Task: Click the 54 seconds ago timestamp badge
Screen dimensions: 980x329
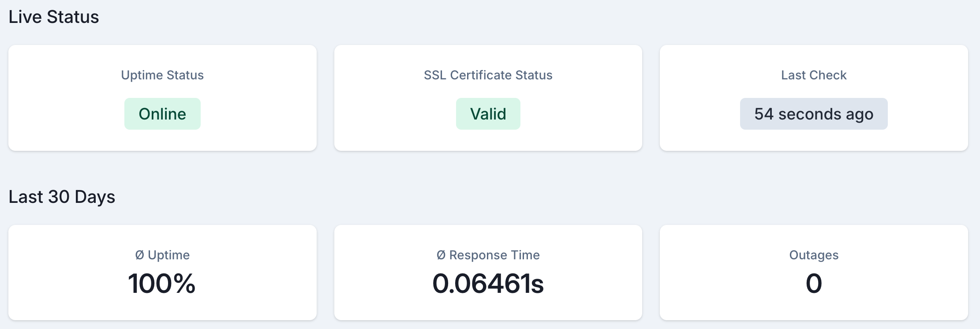Action: pos(814,113)
